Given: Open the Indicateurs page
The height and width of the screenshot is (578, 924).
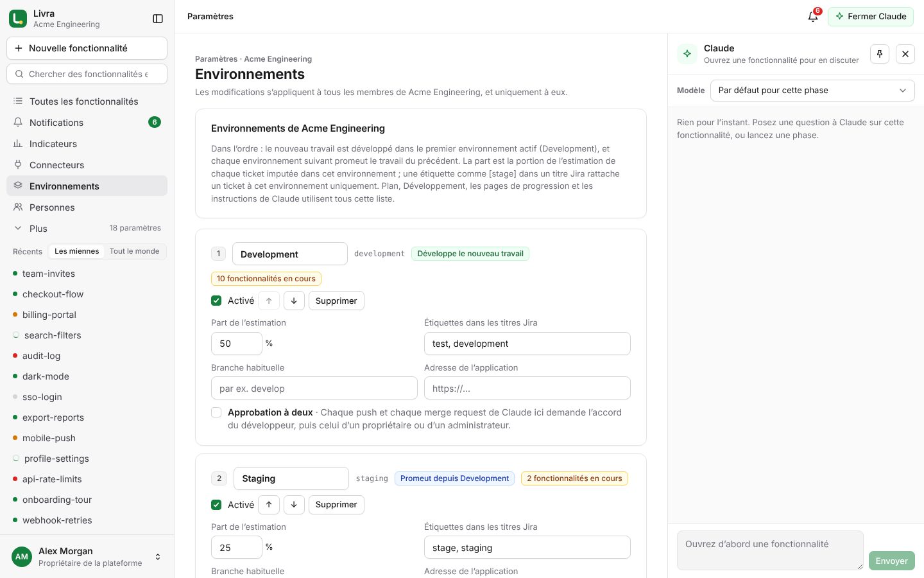Looking at the screenshot, I should coord(87,144).
